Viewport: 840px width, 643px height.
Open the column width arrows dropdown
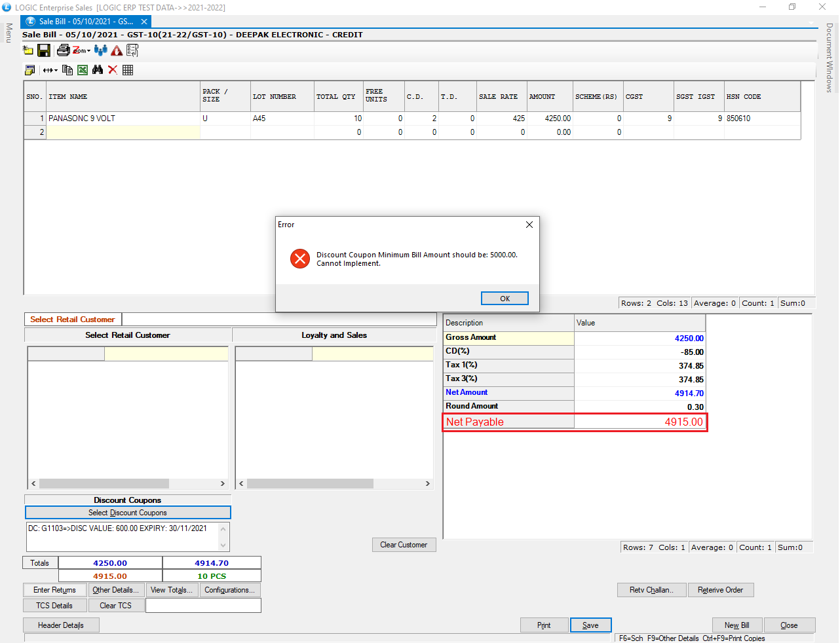pos(50,70)
